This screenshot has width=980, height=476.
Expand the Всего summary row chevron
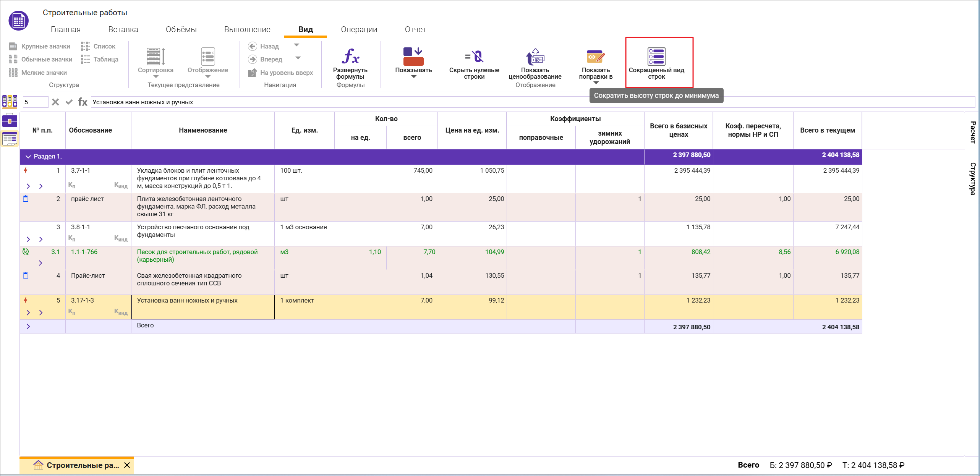(x=28, y=327)
